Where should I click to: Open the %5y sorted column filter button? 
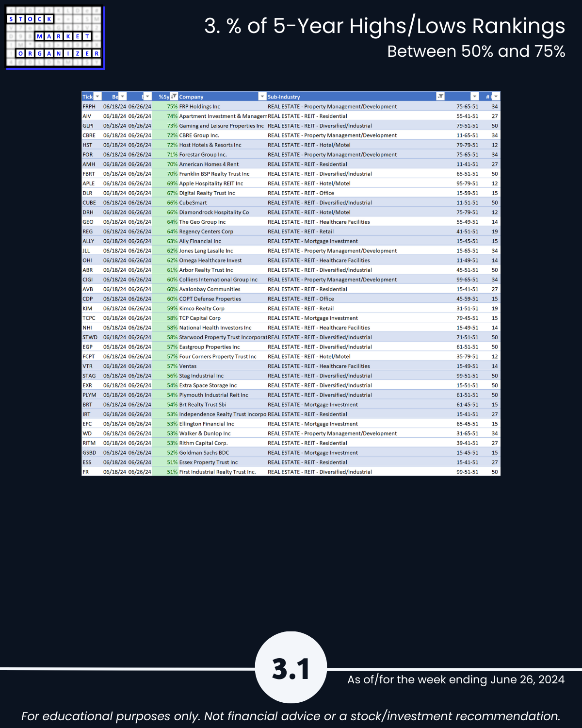click(x=174, y=97)
